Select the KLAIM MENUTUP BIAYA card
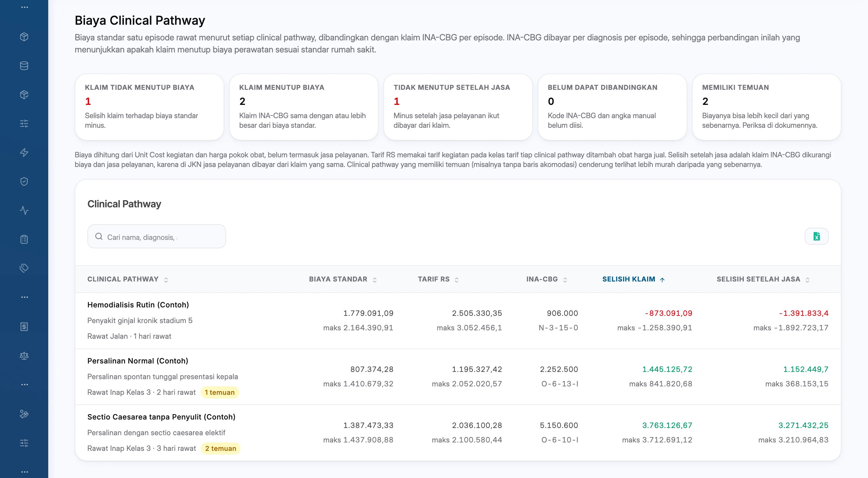 [303, 107]
